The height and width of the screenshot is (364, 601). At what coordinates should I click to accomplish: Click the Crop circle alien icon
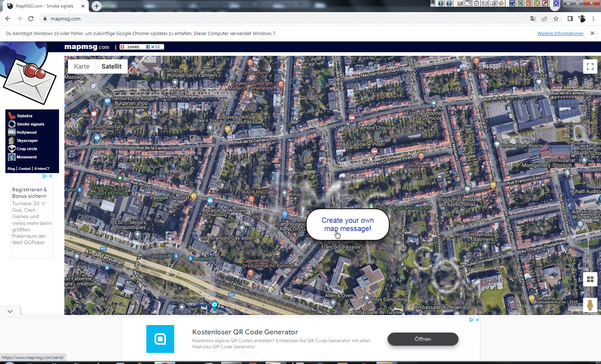pos(12,149)
